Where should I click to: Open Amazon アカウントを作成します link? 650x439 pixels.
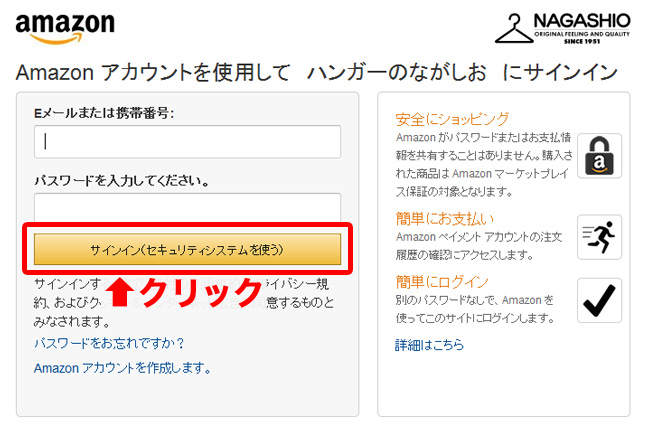pos(123,368)
